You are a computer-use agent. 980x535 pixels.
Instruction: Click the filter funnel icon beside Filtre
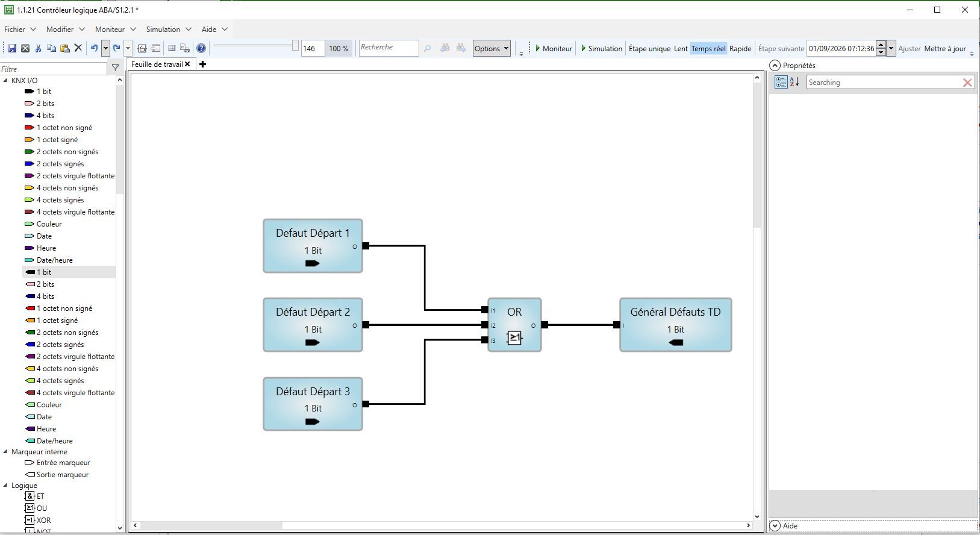point(116,68)
